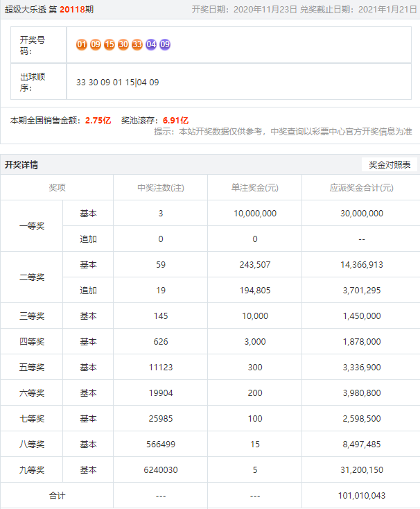Click the ball draw order 33 30 09 01 15|04 09

pos(117,82)
